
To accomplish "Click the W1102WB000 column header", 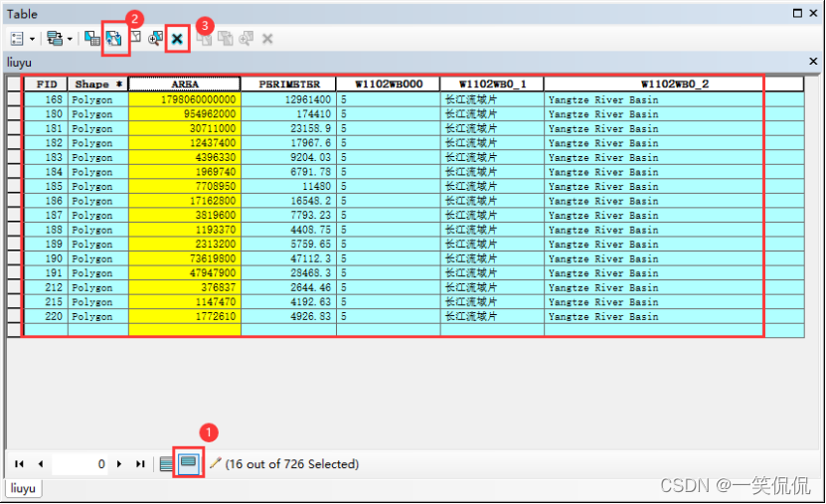I will 389,84.
